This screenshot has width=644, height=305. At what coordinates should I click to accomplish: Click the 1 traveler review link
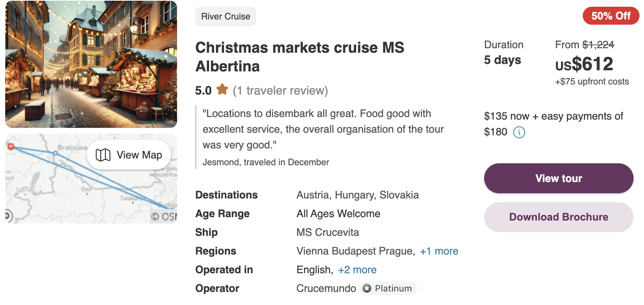point(280,90)
